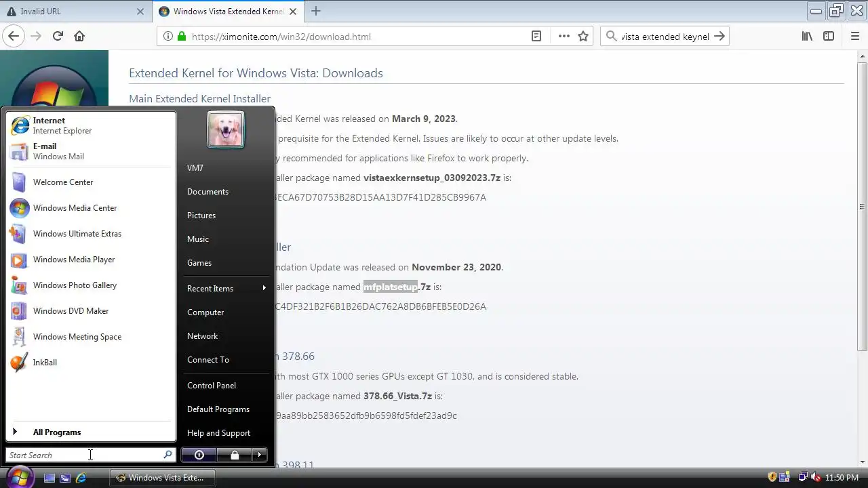Launch Windows Mail E-mail entry

click(91, 151)
